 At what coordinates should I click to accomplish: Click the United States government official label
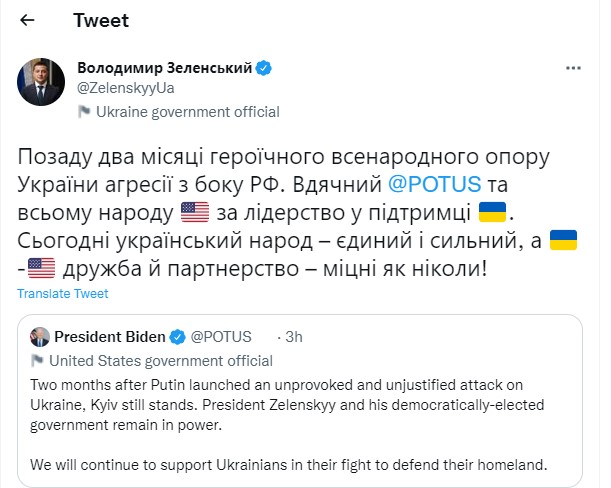point(160,360)
